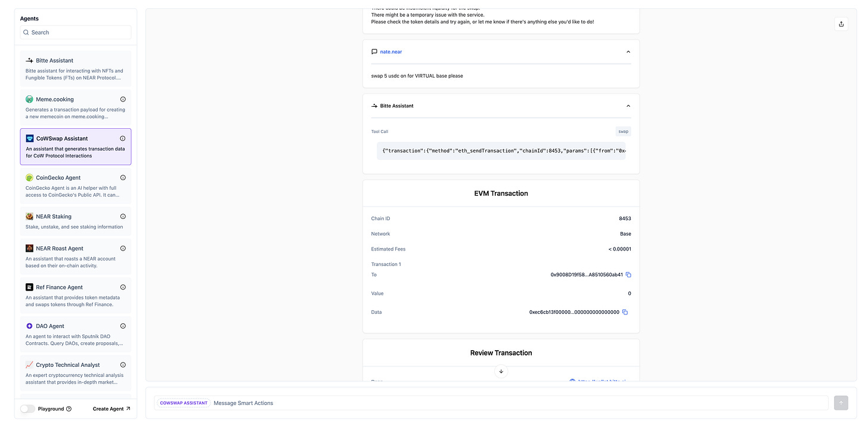Screen dimensions: 868x439
Task: Click the share icon at top right
Action: tap(841, 24)
